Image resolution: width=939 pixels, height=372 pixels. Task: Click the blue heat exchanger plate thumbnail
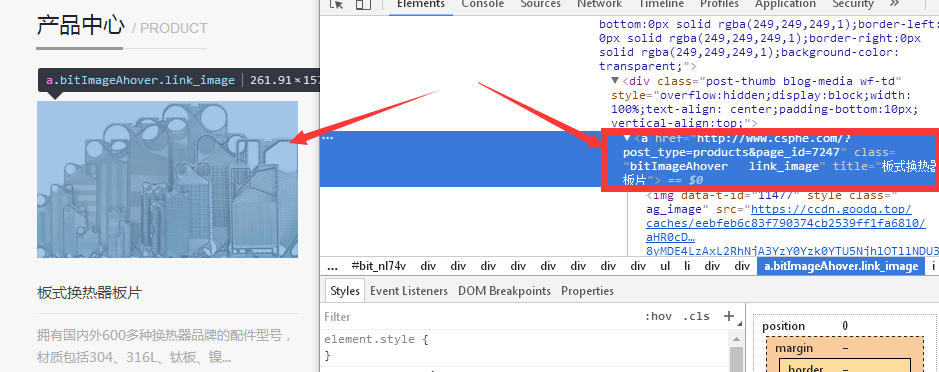coord(167,179)
